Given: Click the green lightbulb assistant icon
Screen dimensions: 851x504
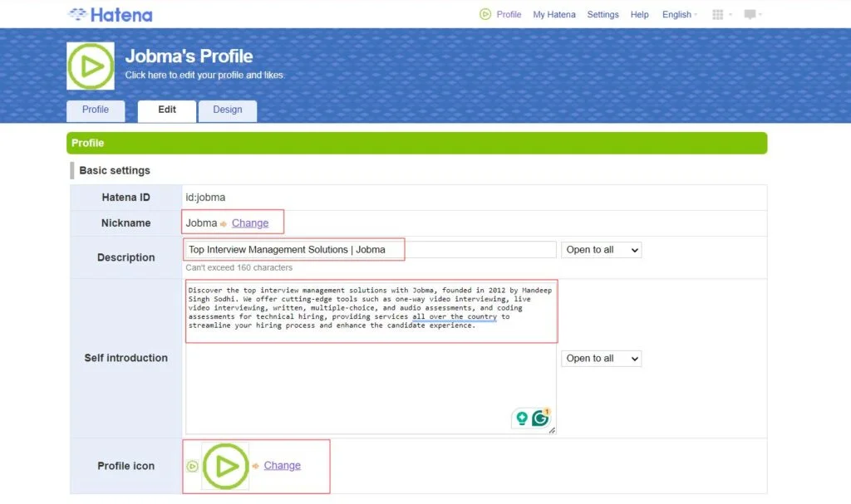Looking at the screenshot, I should tap(522, 418).
